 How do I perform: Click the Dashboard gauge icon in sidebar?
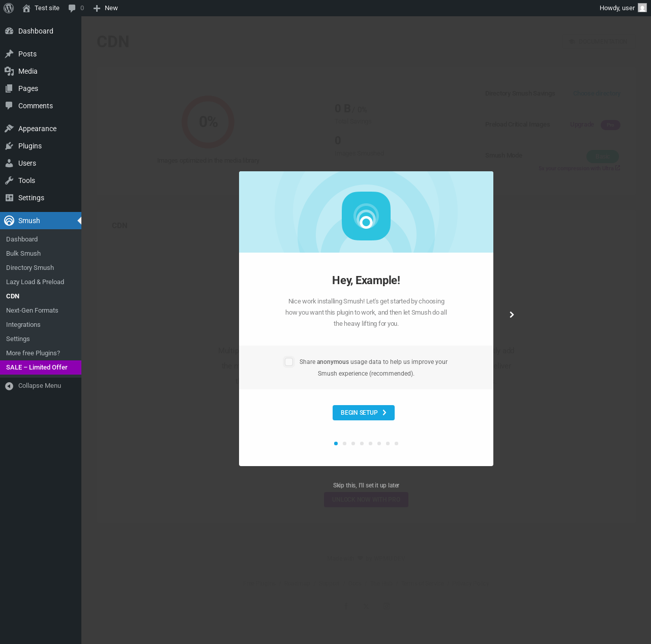click(x=9, y=31)
